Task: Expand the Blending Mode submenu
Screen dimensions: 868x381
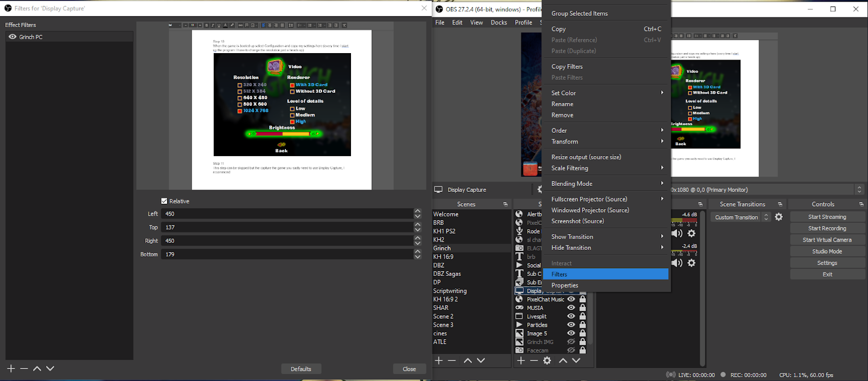Action: 606,184
